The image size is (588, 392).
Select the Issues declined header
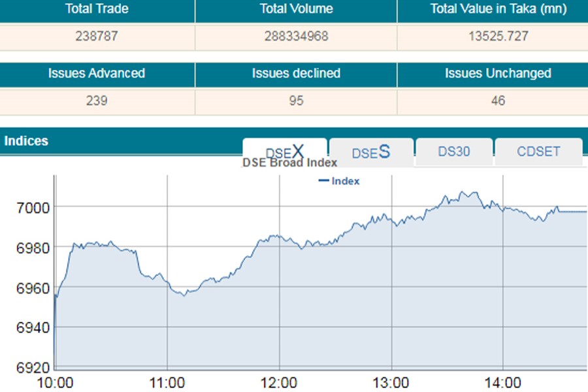pyautogui.click(x=296, y=73)
